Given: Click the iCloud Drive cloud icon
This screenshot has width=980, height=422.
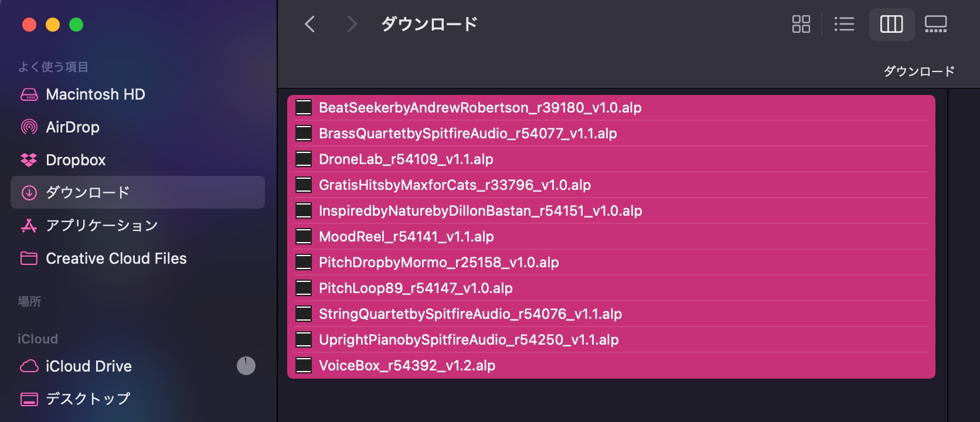Looking at the screenshot, I should click(x=29, y=366).
